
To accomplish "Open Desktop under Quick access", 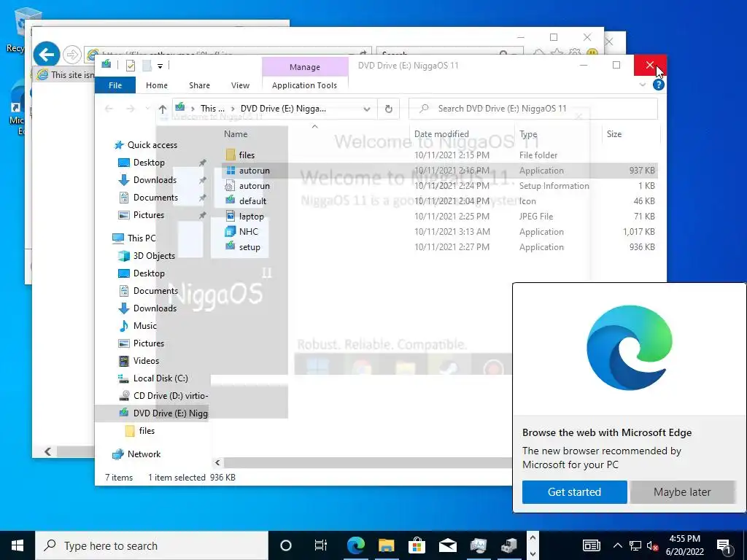I will 149,163.
